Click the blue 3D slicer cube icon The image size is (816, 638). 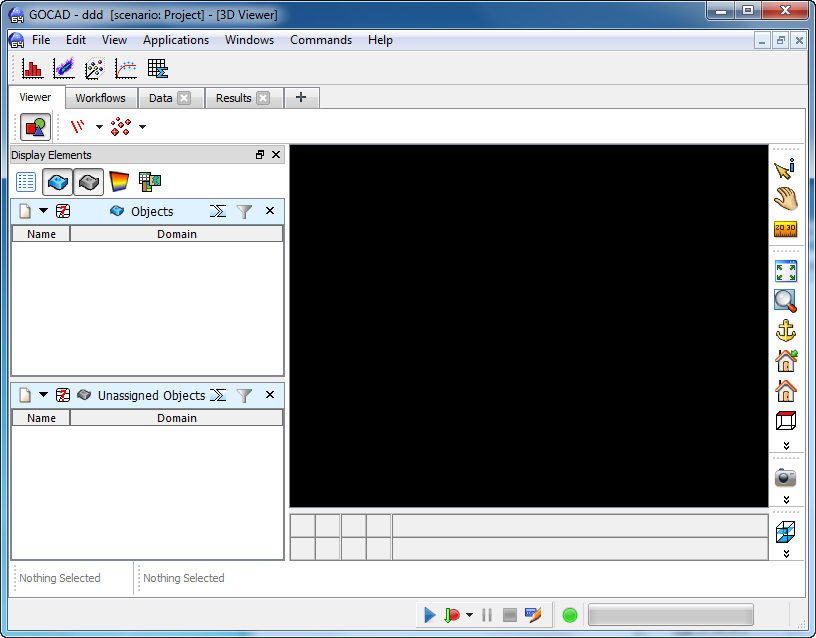785,531
